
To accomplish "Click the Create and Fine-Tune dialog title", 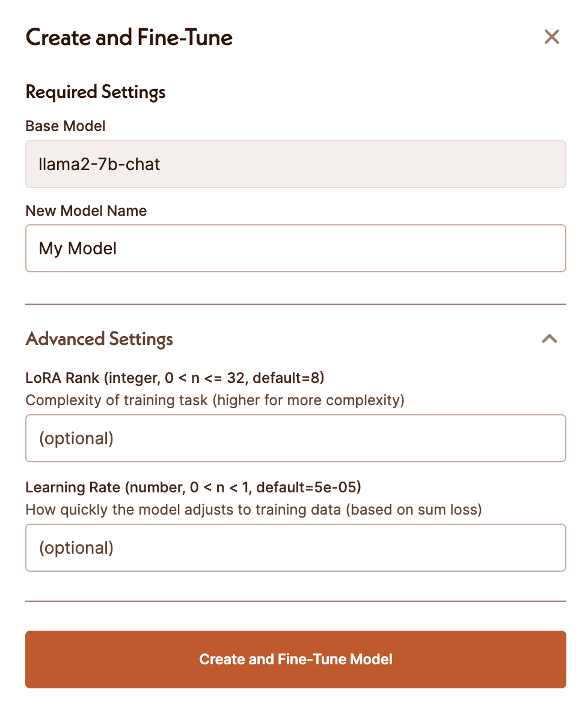I will click(129, 38).
